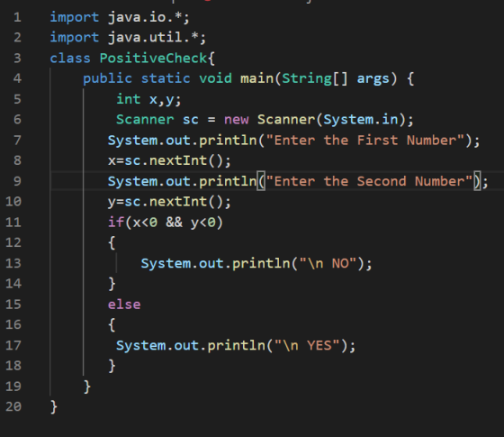Click line number 11 in the gutter
Viewport: 504px width, 437px height.
tap(13, 223)
